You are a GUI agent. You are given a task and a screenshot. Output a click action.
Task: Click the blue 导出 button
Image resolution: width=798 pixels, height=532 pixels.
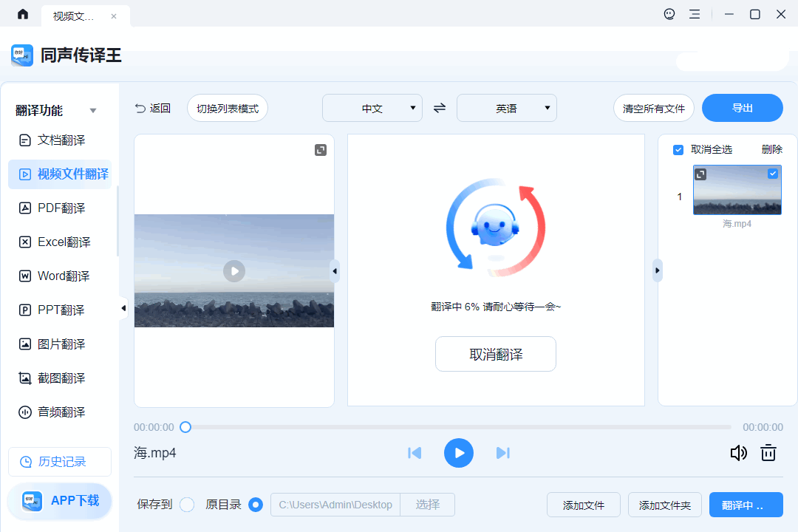coord(742,108)
